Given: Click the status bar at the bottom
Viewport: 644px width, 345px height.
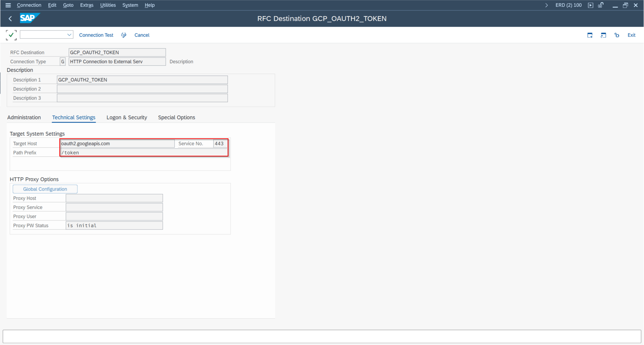Looking at the screenshot, I should click(x=322, y=336).
